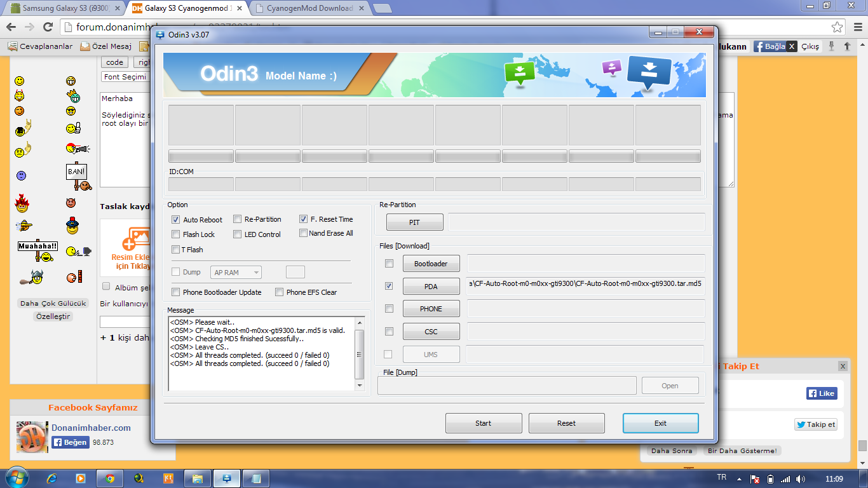Viewport: 868px width, 488px height.
Task: Open File Explorer from taskbar
Action: (198, 478)
